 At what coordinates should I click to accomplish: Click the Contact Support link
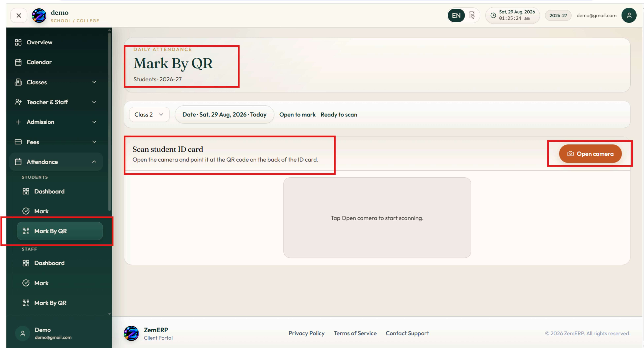click(x=407, y=333)
